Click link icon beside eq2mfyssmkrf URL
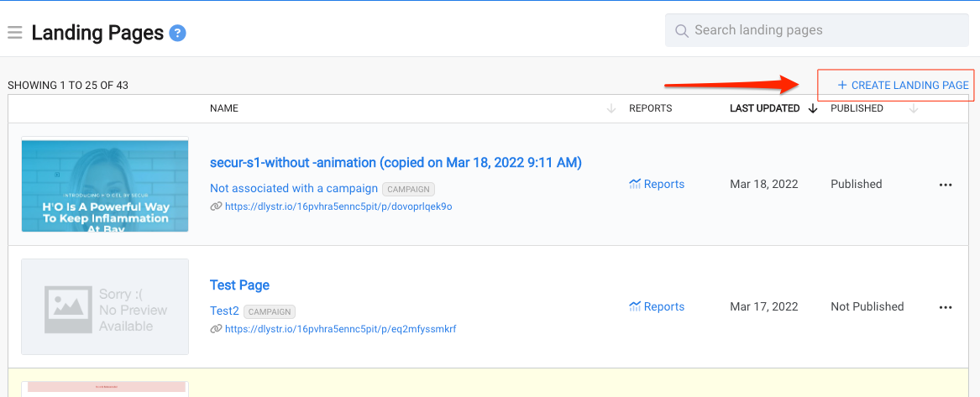 click(x=217, y=328)
